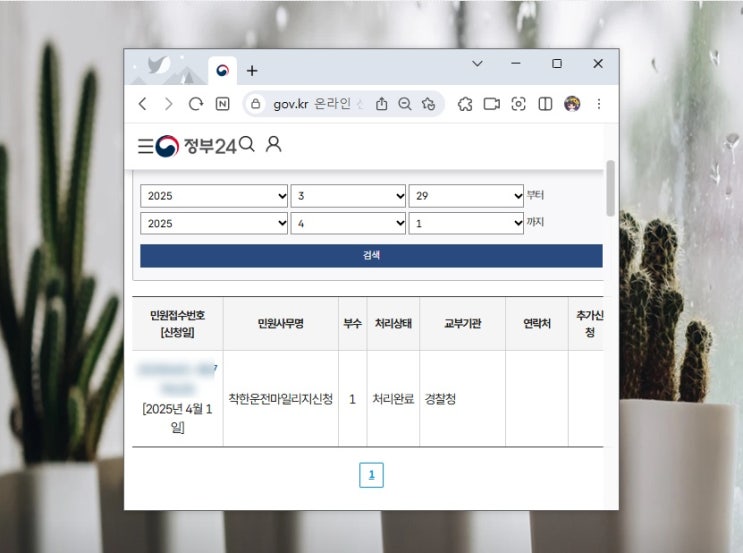Close the browser window

point(598,63)
